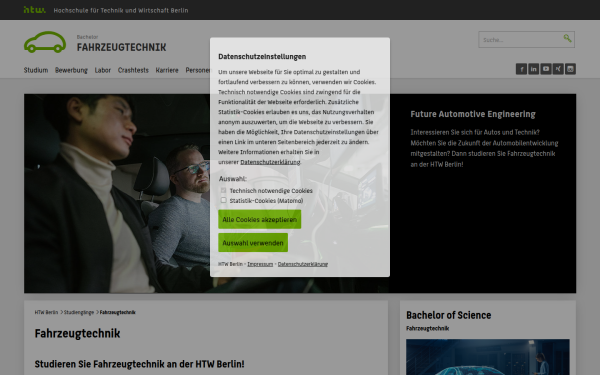Enable Statistik-Cookies (Matomo) checkbox
Image resolution: width=600 pixels, height=375 pixels.
point(223,200)
